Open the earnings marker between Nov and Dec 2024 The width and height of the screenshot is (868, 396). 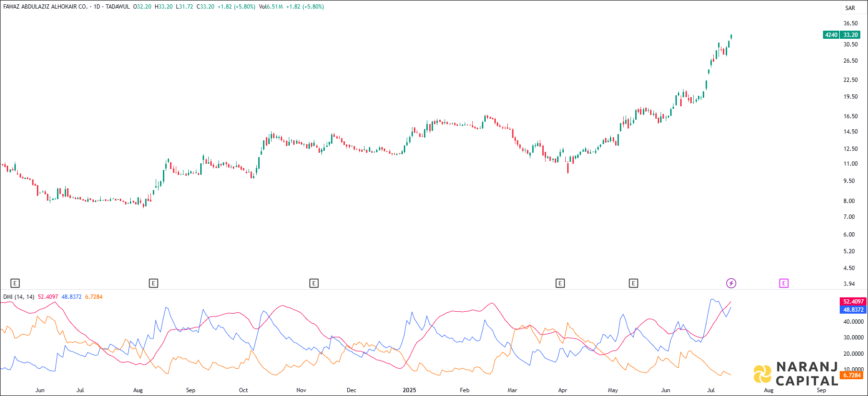[314, 283]
